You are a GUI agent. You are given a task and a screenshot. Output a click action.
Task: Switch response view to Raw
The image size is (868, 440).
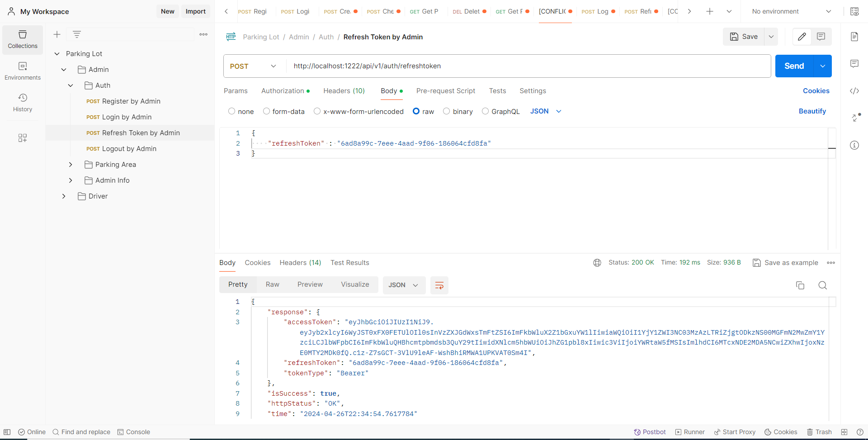(273, 284)
